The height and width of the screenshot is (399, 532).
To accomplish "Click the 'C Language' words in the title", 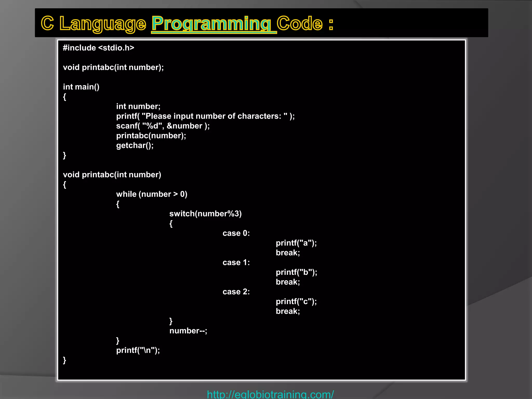I will [94, 24].
